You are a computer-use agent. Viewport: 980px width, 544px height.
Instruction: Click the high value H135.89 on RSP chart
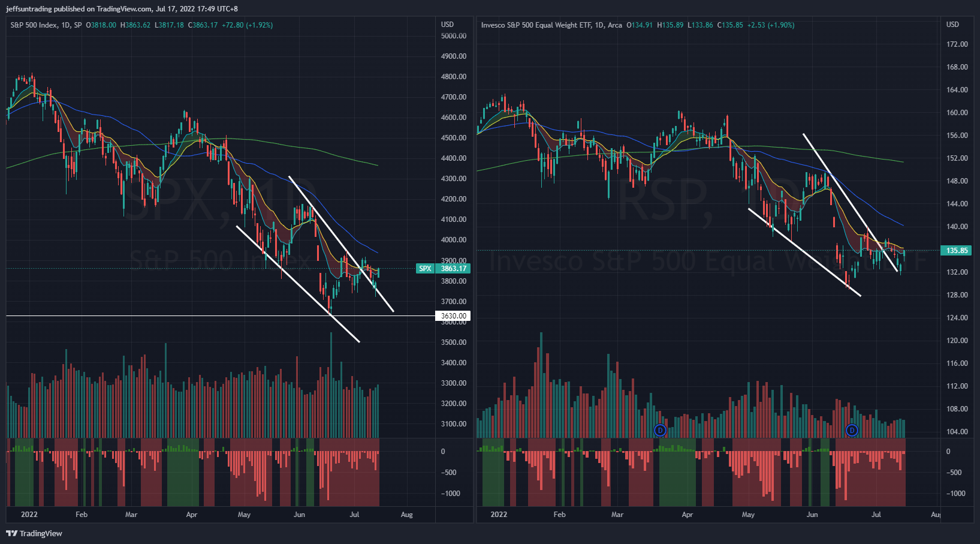click(670, 25)
